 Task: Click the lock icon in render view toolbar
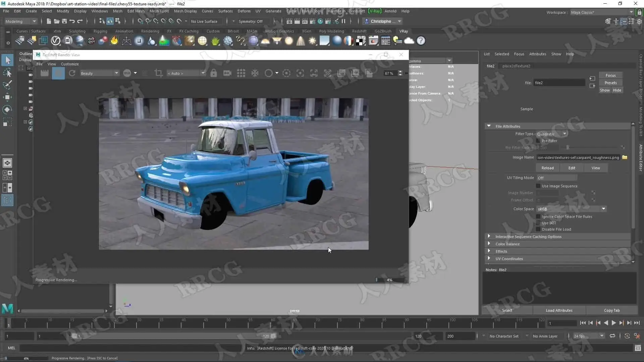[x=214, y=73]
